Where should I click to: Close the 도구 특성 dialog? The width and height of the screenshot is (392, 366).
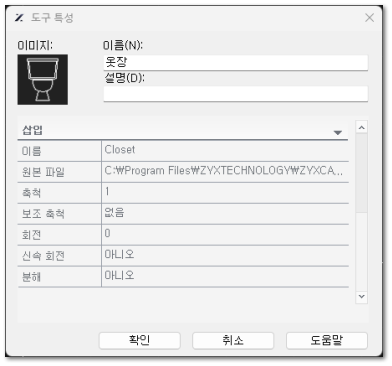(369, 18)
